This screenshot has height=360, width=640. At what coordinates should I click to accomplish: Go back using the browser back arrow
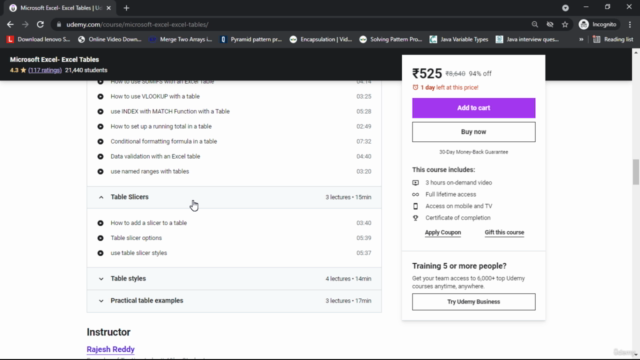pos(10,24)
